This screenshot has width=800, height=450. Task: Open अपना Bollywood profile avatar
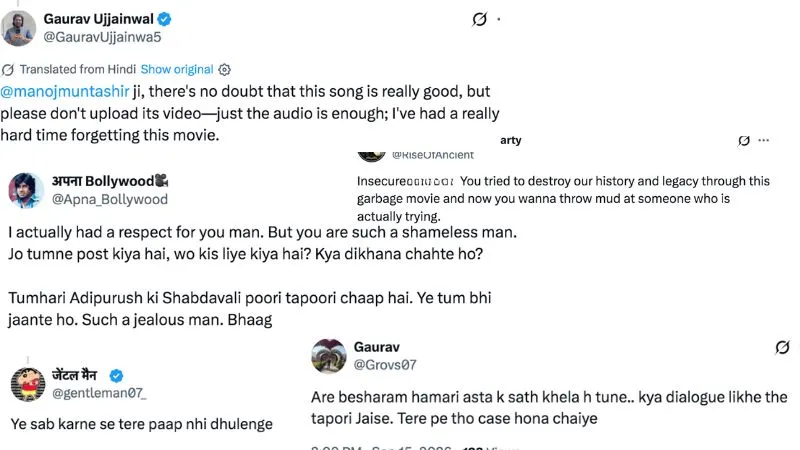point(26,190)
